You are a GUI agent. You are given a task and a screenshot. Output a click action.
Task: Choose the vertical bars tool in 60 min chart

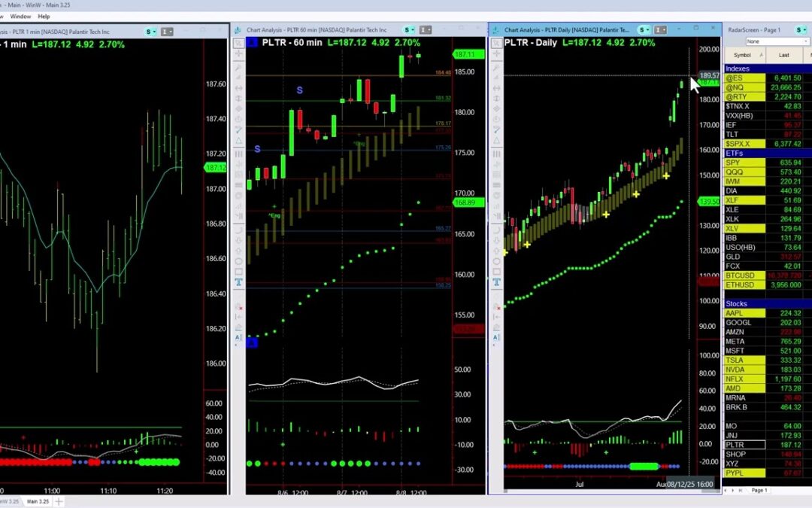pyautogui.click(x=238, y=154)
